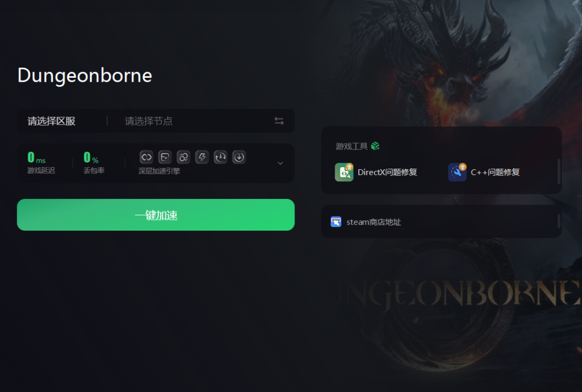
Task: Click the steam商店地址 link icon
Action: point(336,222)
